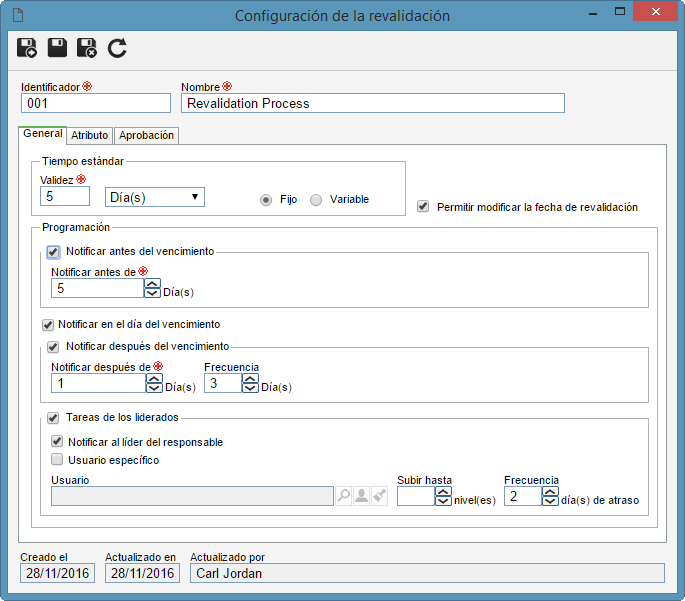This screenshot has height=601, width=685.
Task: Click the Nombre field Revalidation Process
Action: (x=373, y=103)
